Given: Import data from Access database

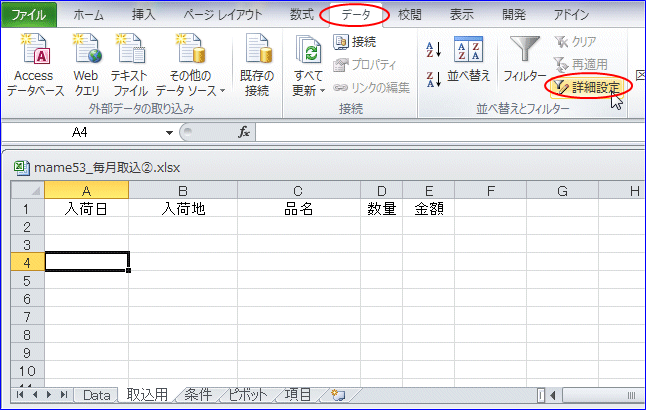Looking at the screenshot, I should 35,65.
